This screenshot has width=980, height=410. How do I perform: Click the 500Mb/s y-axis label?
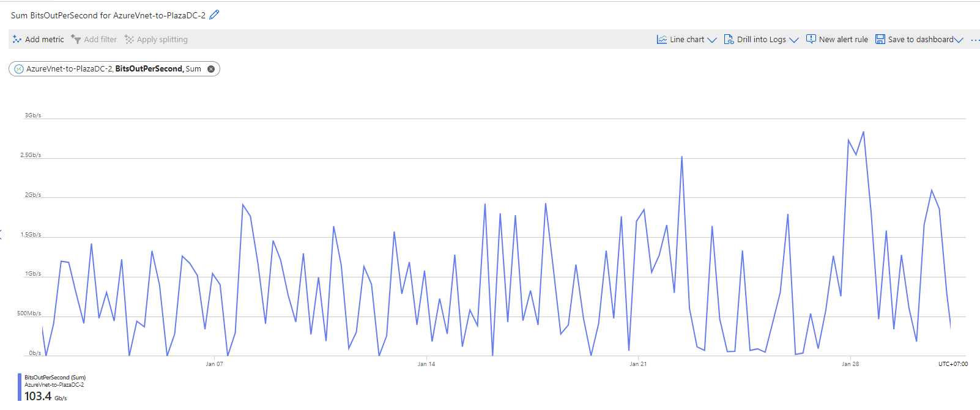point(29,313)
